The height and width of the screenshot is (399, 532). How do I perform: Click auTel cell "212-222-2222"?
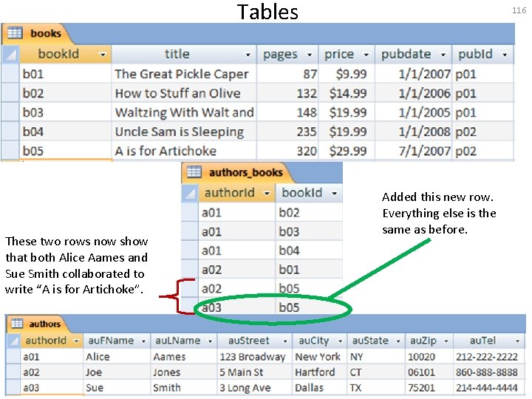coord(489,357)
